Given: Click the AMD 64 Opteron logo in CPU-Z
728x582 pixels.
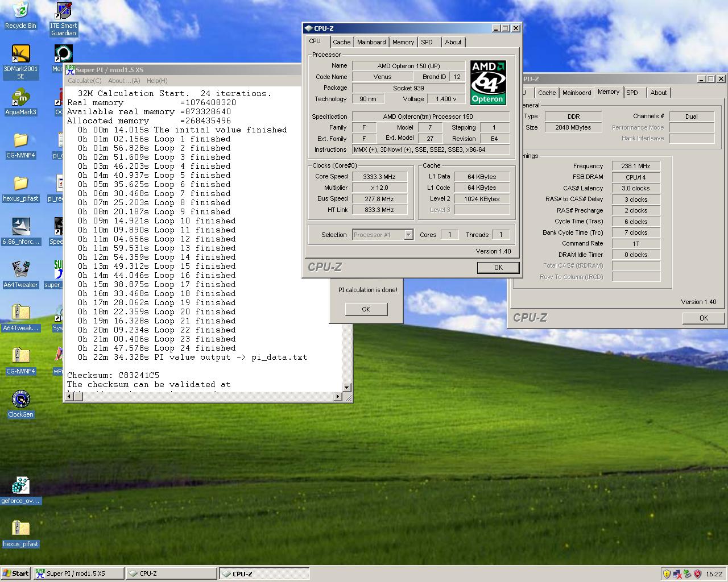Looking at the screenshot, I should [x=488, y=82].
